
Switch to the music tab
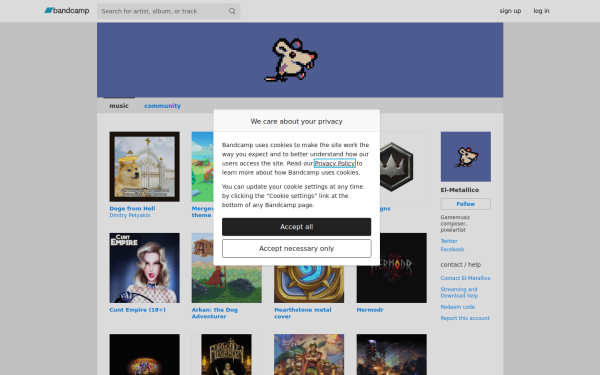(119, 106)
